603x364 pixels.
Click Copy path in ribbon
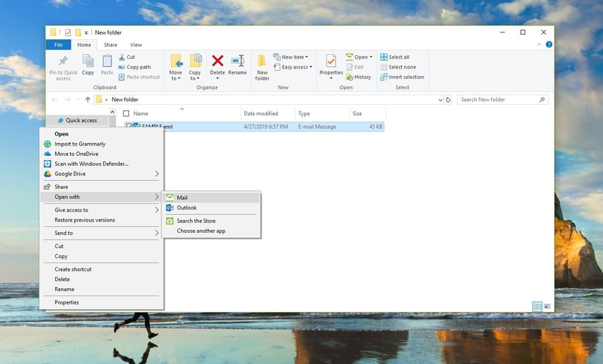pos(135,67)
